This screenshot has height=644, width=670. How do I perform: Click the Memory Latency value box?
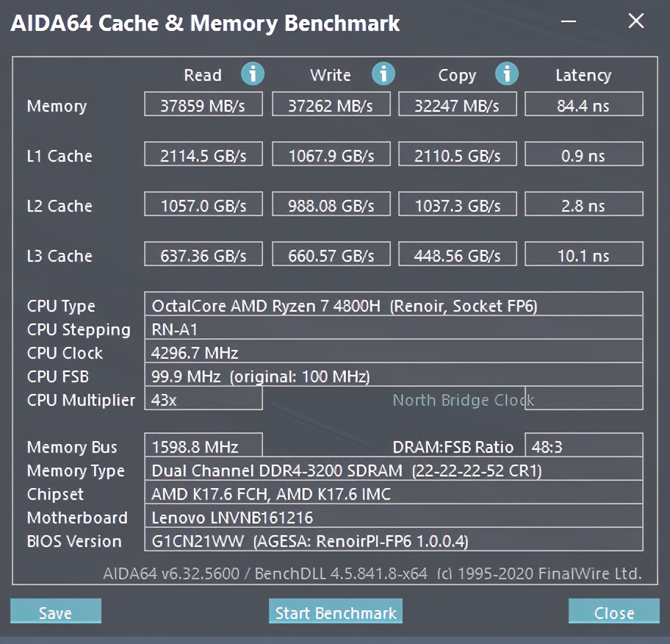[x=583, y=105]
